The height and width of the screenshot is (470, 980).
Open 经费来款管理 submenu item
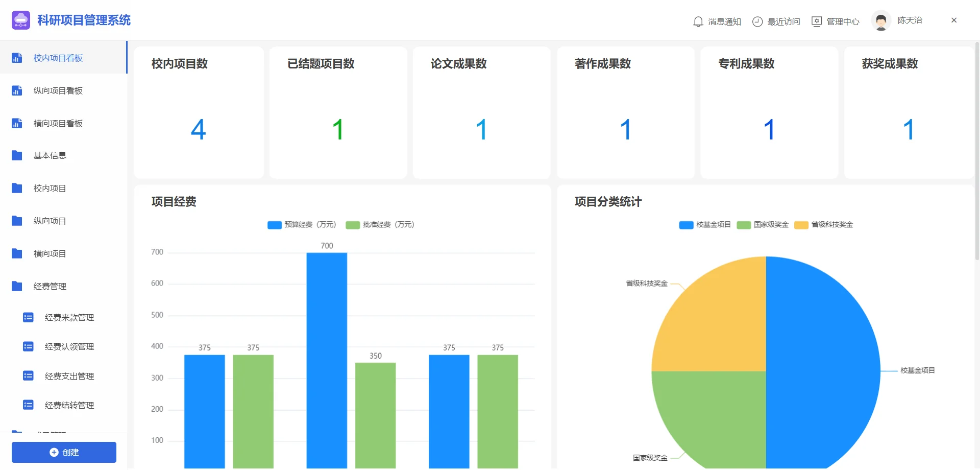[x=63, y=318]
